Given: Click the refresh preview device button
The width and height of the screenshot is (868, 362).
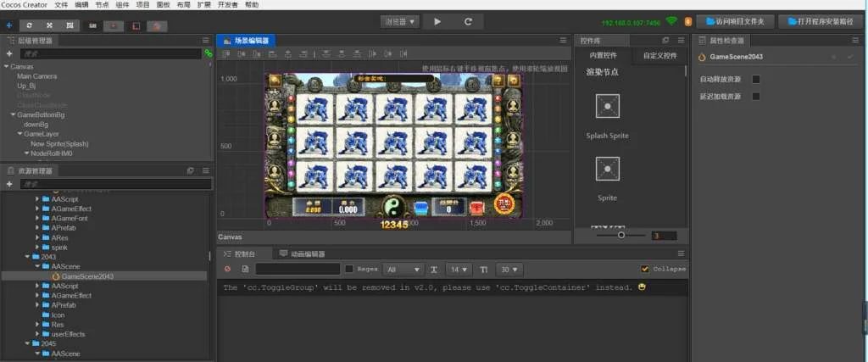Looking at the screenshot, I should (468, 21).
